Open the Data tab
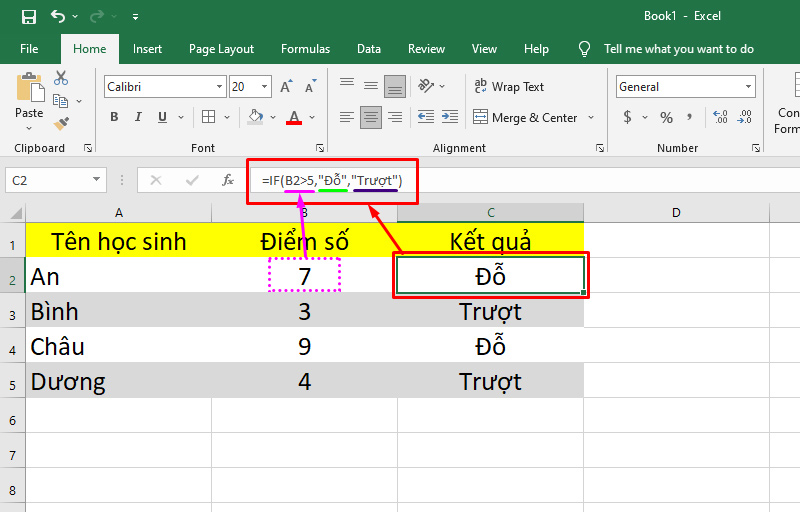The image size is (800, 512). [x=369, y=49]
